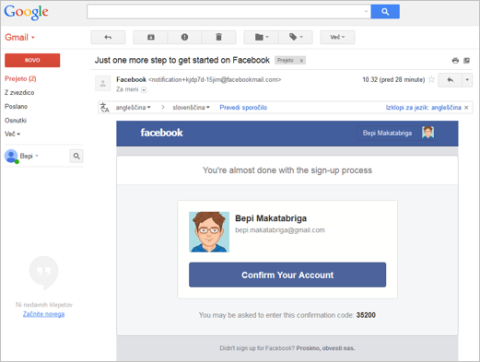Click Bepi Makatabriga name in Facebook header

(387, 133)
